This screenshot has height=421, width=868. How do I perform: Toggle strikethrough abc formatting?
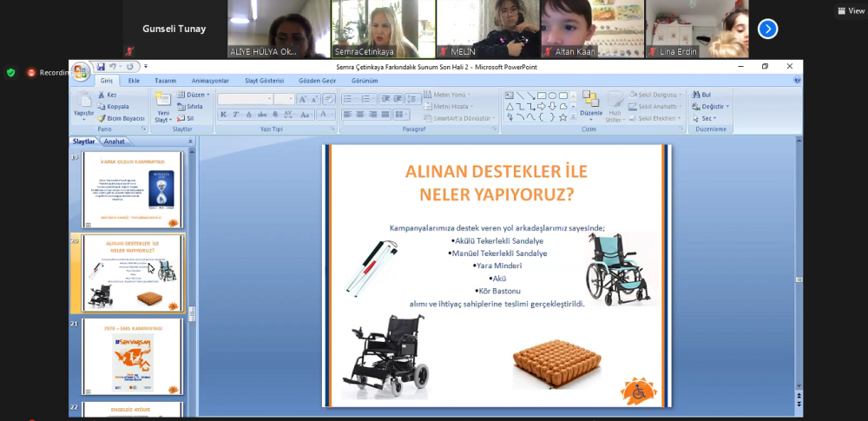(262, 115)
